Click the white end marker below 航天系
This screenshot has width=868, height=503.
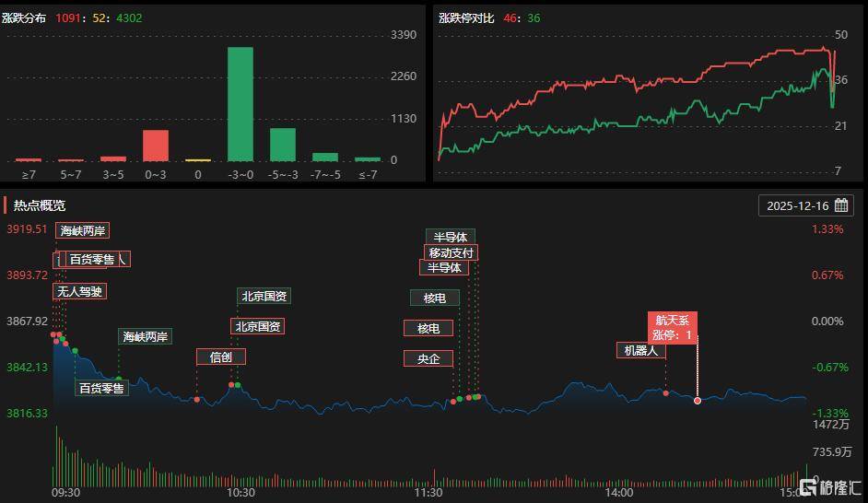(698, 400)
